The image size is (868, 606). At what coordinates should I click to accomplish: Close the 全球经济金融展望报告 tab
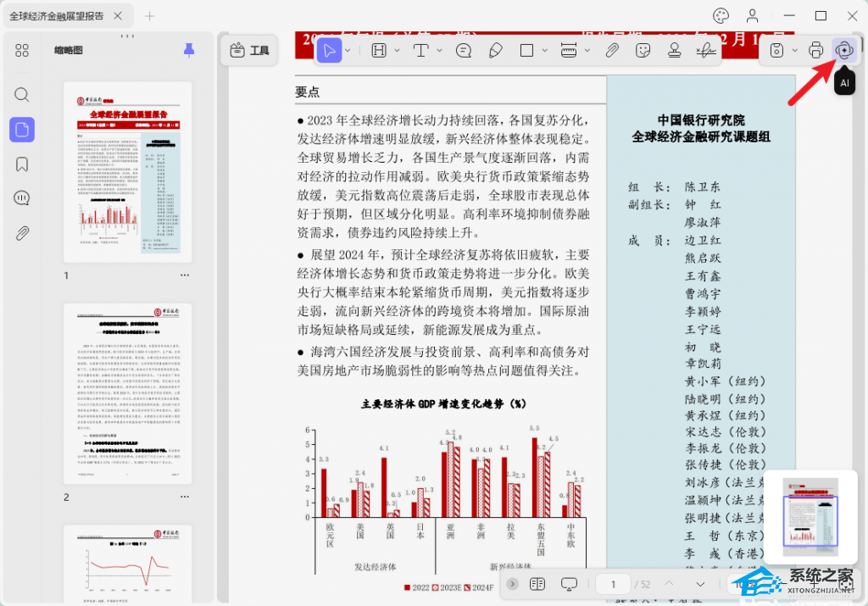tap(118, 16)
